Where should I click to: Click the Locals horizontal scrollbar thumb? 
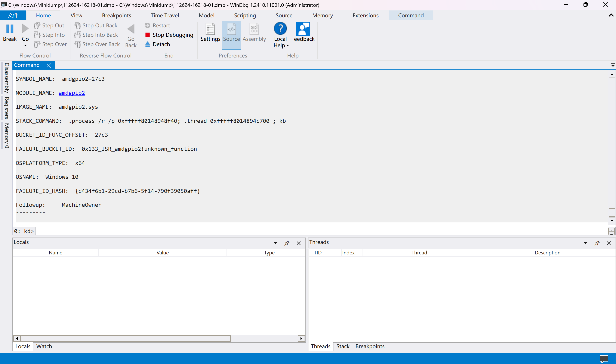(126, 339)
